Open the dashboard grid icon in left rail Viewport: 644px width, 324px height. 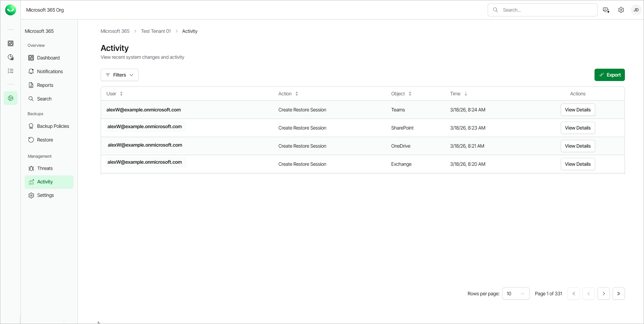pos(11,43)
